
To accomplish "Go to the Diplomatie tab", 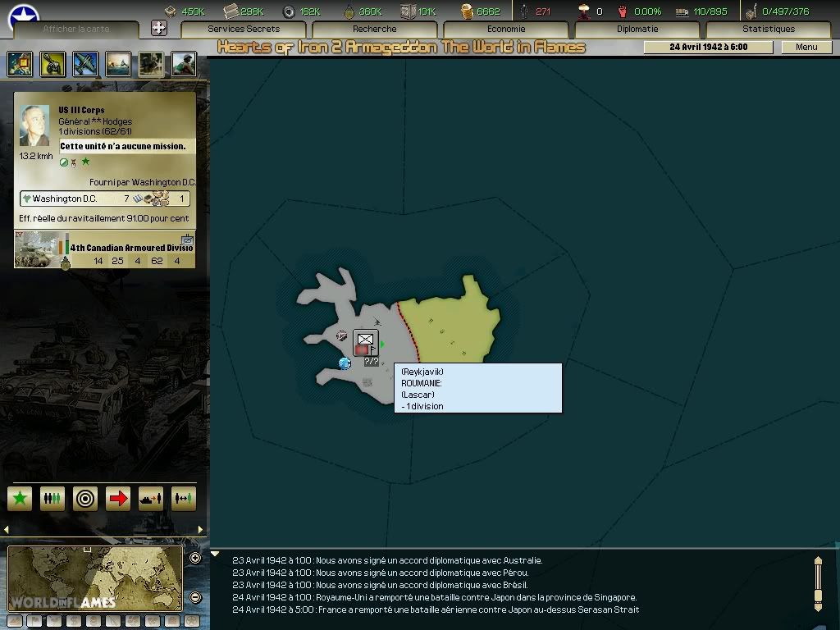I will point(637,29).
